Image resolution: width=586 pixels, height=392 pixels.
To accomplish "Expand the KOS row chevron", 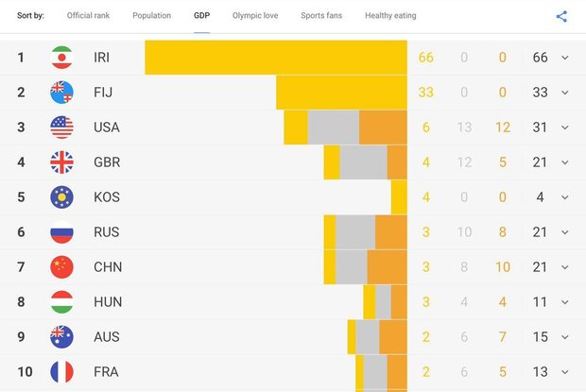I will click(565, 197).
